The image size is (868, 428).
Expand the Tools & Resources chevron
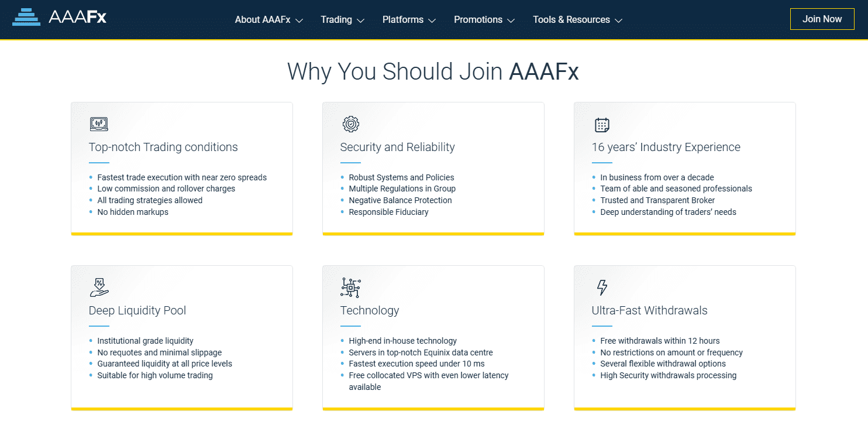pyautogui.click(x=619, y=20)
